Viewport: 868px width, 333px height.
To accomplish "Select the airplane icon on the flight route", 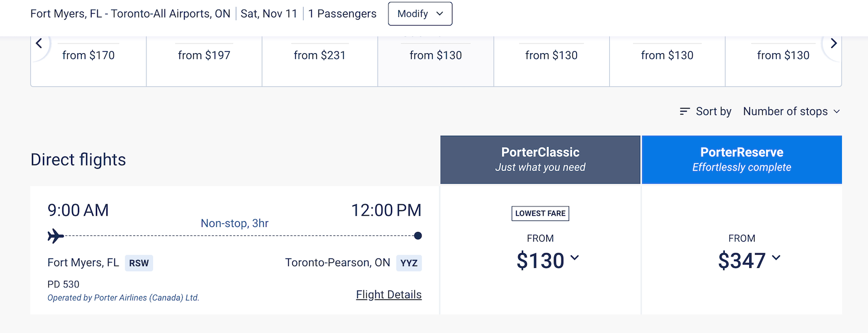I will pos(54,235).
